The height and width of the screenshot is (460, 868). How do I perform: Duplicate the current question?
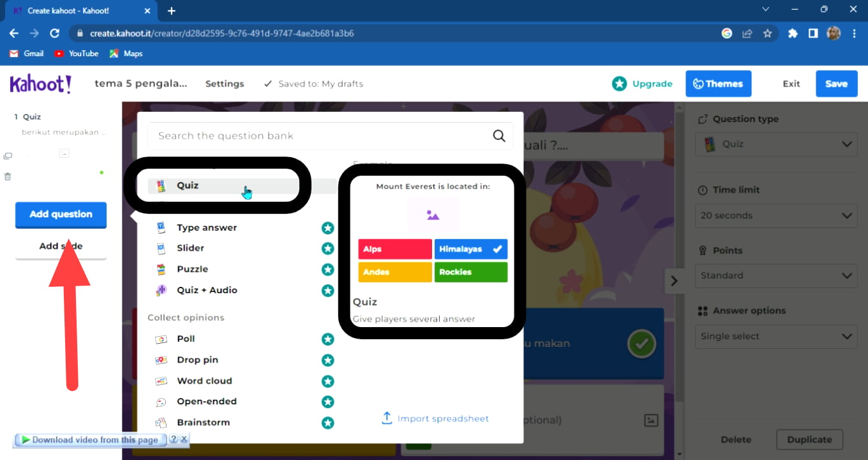pos(809,440)
